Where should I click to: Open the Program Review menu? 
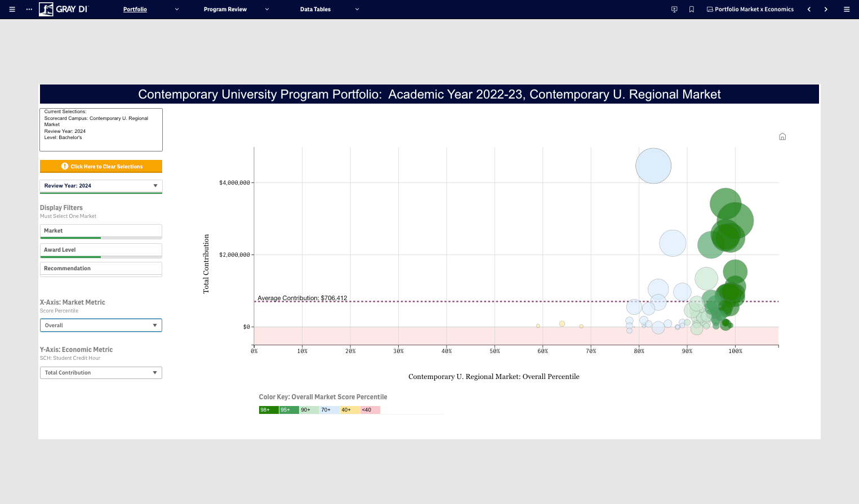225,10
